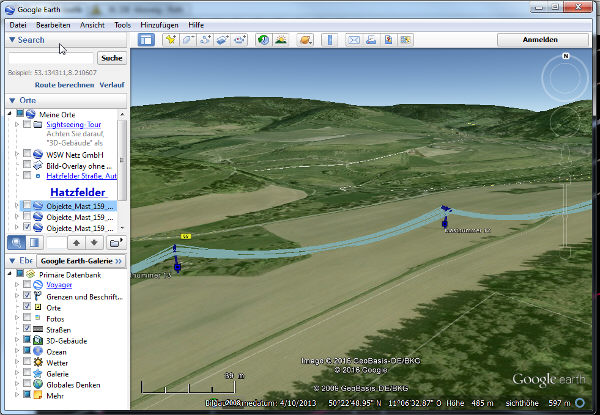Collapse the Primäre Datenbank tree node
The width and height of the screenshot is (600, 415).
[x=10, y=274]
